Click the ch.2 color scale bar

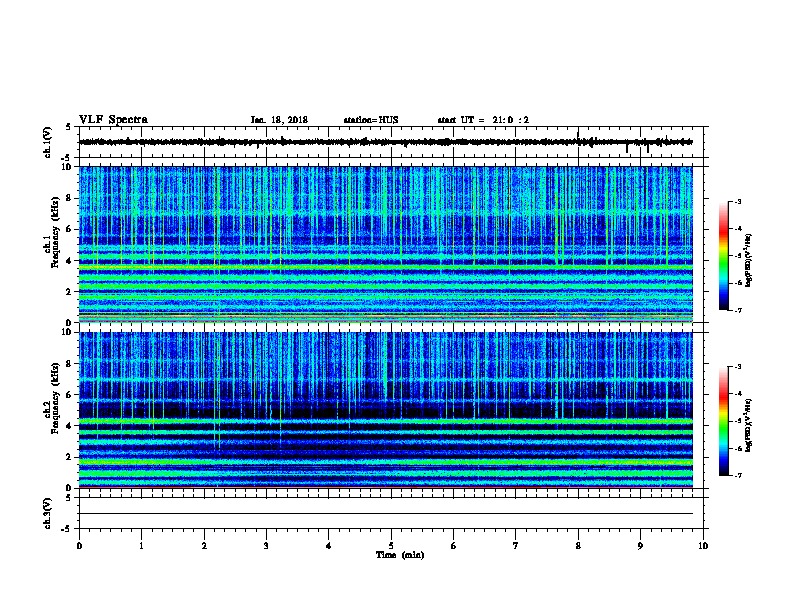[724, 421]
